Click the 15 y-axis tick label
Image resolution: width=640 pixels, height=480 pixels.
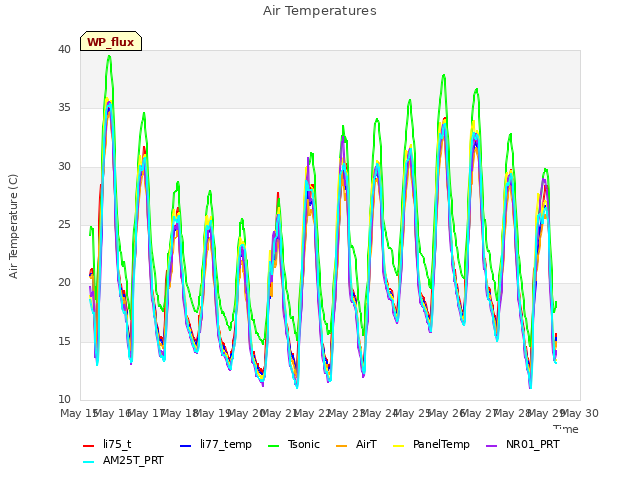pyautogui.click(x=64, y=341)
